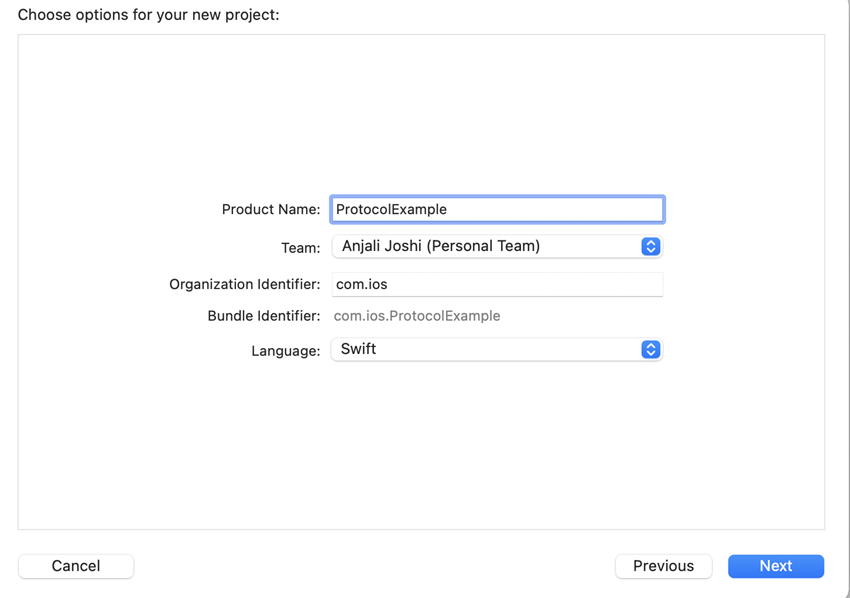
Task: Click the Previous button
Action: pos(663,566)
